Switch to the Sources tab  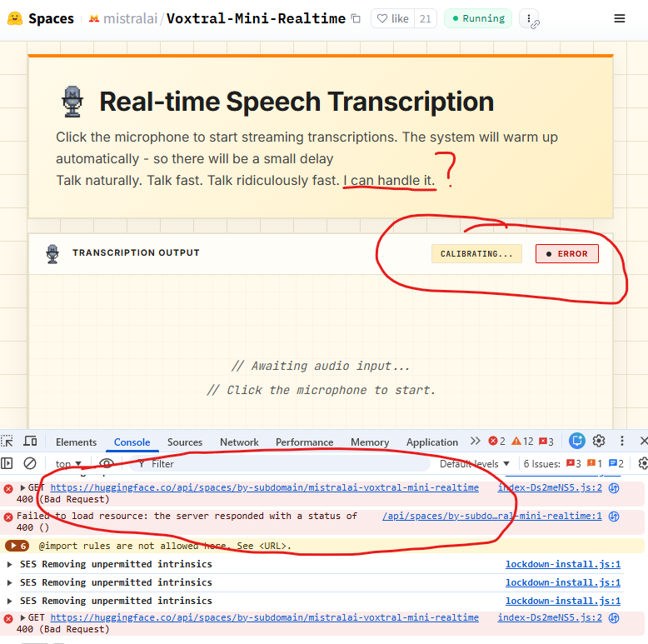coord(185,442)
